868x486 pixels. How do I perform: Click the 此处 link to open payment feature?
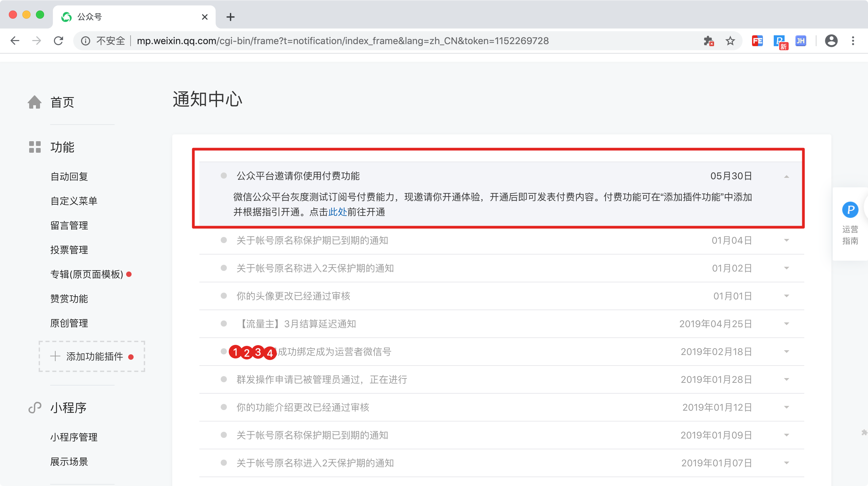[x=337, y=212]
